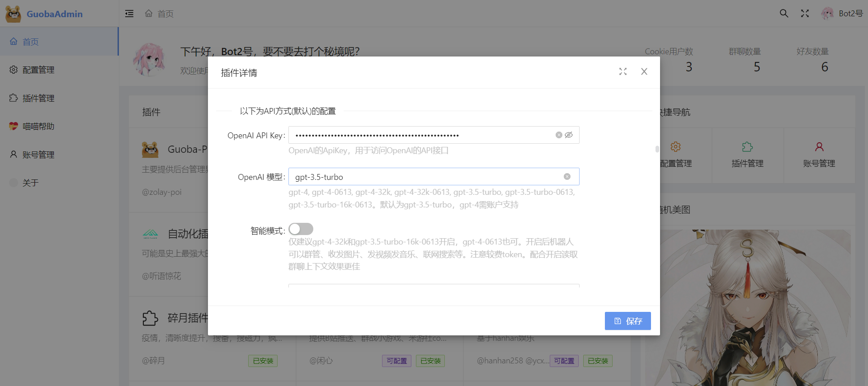
Task: Click the 保存 button
Action: pos(627,321)
